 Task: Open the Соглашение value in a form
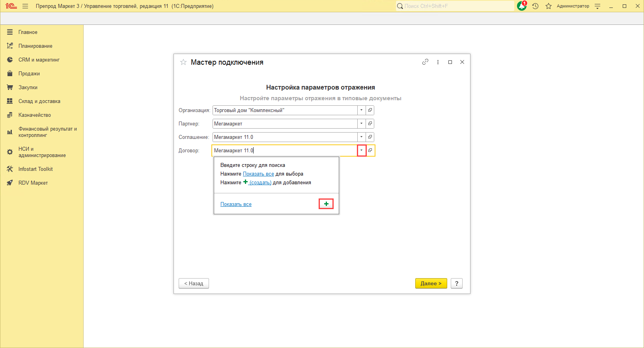point(370,137)
